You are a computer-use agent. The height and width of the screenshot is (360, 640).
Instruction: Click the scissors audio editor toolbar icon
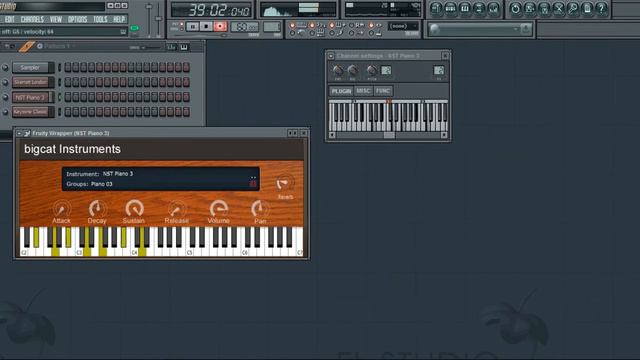(x=558, y=8)
